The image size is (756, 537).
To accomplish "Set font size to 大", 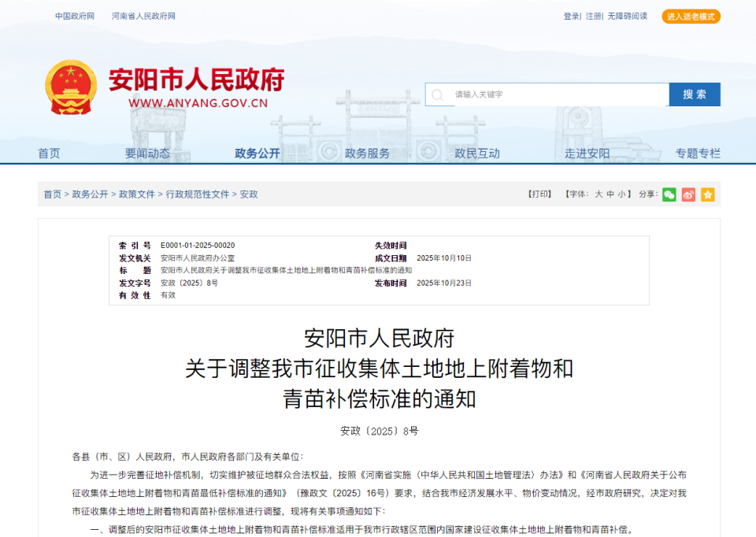I will (598, 194).
